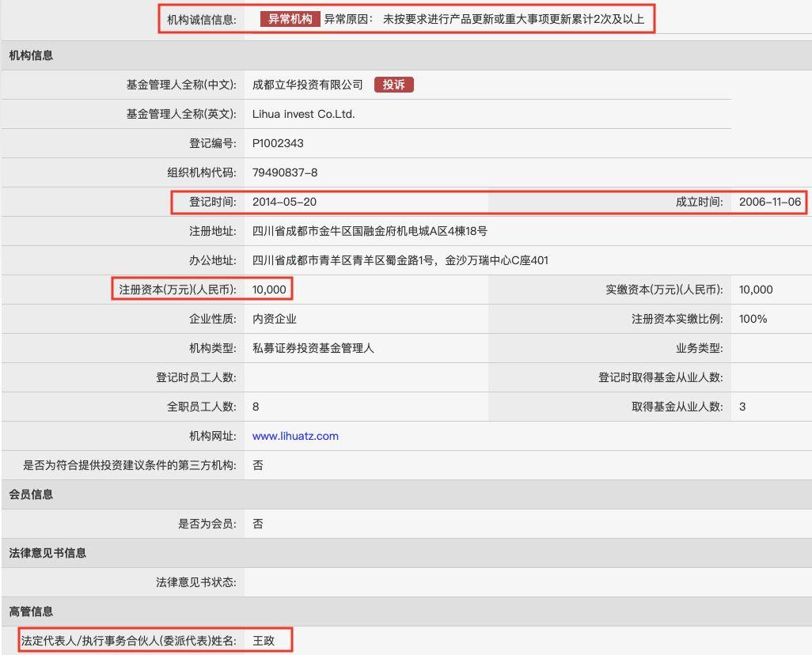Select the English name Lihua invest Co.Ltd.
Image resolution: width=812 pixels, height=655 pixels.
click(x=303, y=114)
